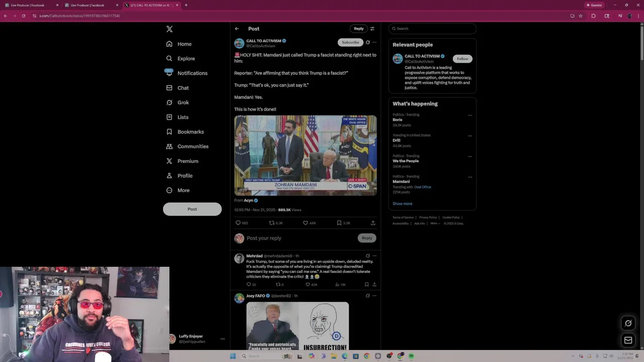This screenshot has width=644, height=362.
Task: Open Joey FAFO's meme image
Action: click(x=297, y=326)
